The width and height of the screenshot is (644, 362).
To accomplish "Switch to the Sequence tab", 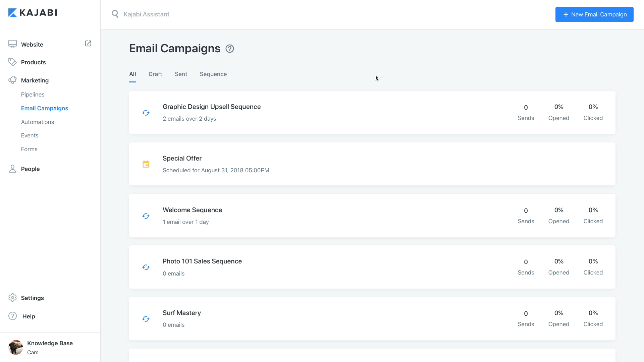I will tap(213, 74).
